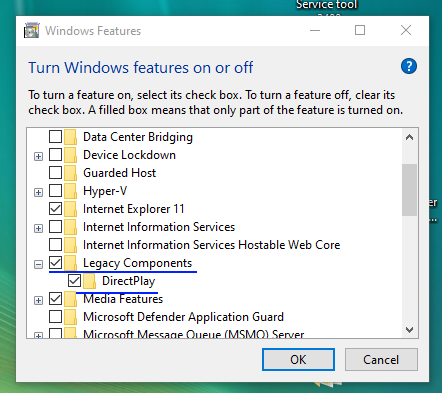Open the Windows Features help icon

click(x=409, y=66)
